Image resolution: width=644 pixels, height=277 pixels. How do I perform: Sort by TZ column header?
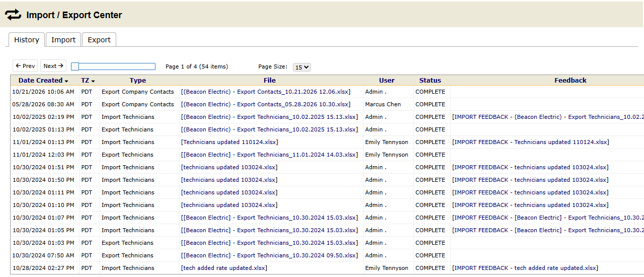[x=88, y=81]
